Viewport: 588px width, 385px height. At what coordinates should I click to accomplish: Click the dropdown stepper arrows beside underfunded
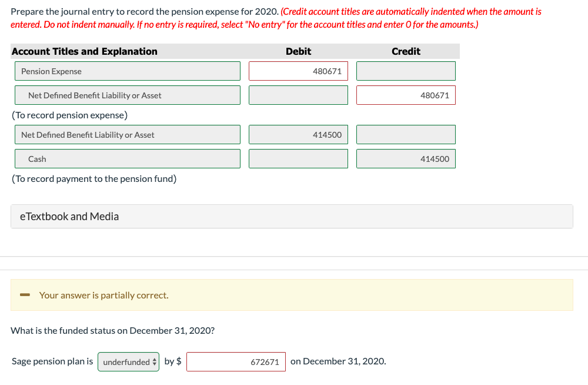coord(153,361)
